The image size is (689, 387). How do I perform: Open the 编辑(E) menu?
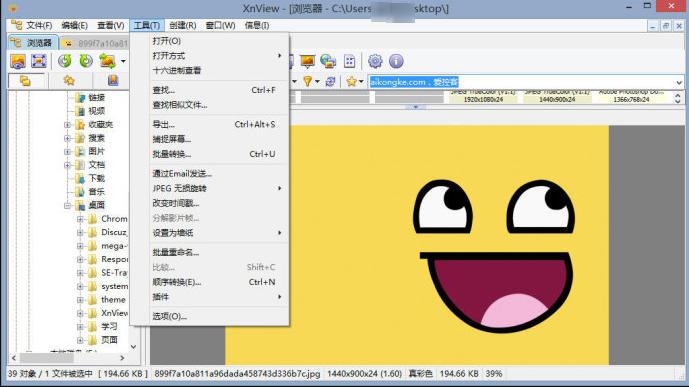click(x=74, y=25)
